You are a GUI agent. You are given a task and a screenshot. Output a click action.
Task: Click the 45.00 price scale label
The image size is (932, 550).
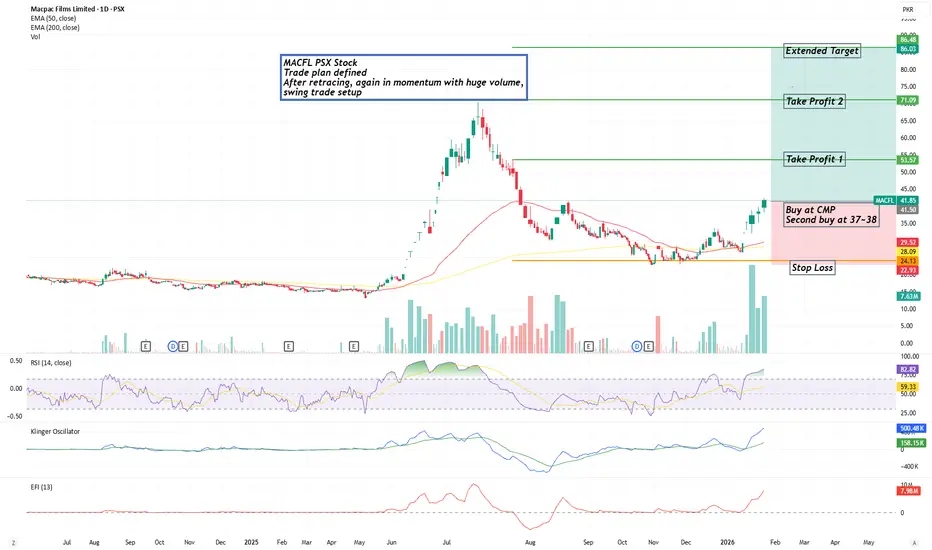908,189
